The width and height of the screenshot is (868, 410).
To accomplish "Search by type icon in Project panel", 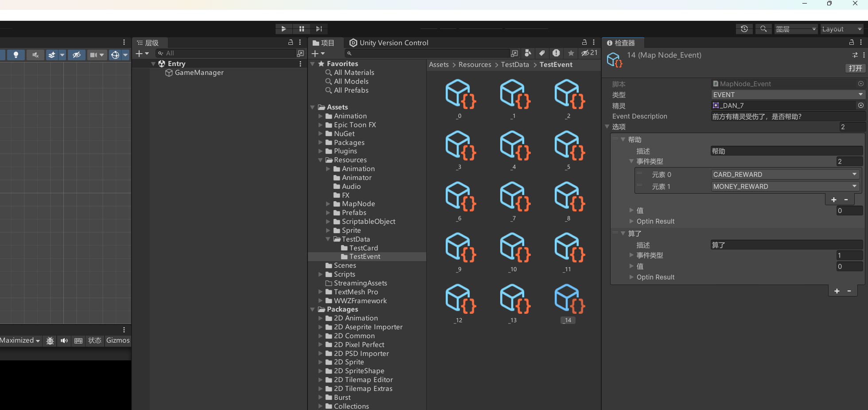I will tap(528, 53).
